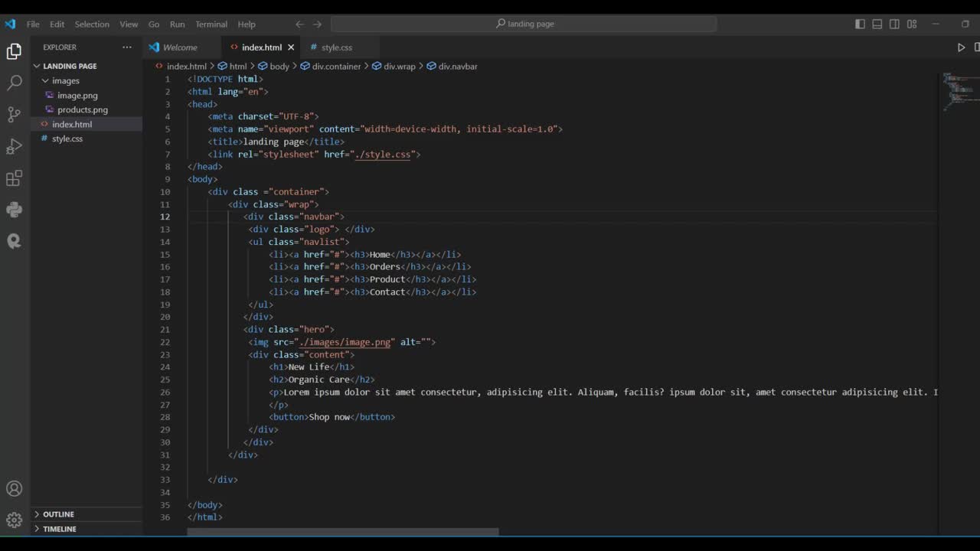Viewport: 980px width, 551px height.
Task: Click the horizontal scrollbar below the editor
Action: tap(343, 532)
